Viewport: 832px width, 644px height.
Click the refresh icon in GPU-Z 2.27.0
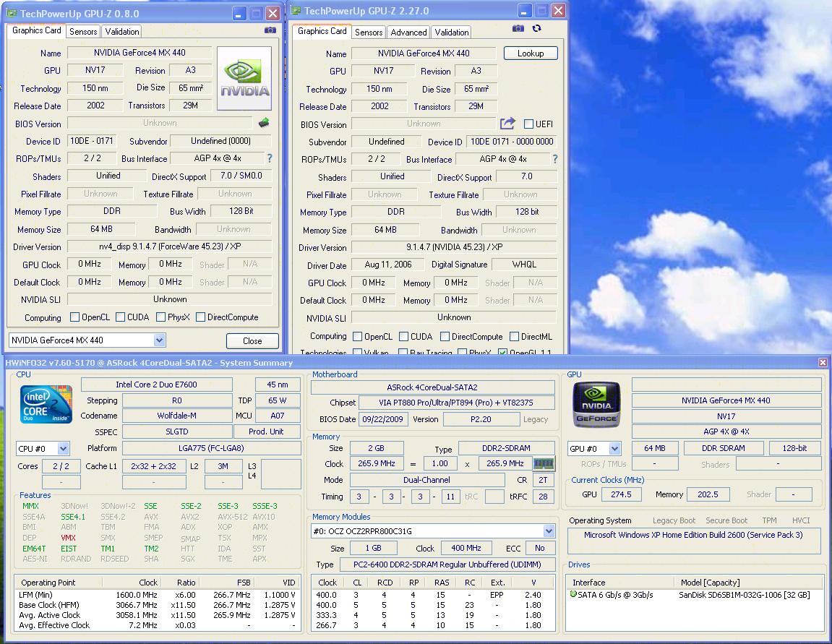click(x=536, y=28)
